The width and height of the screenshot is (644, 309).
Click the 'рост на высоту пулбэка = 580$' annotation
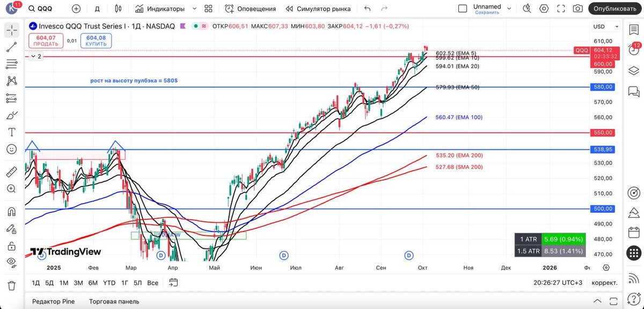click(134, 81)
